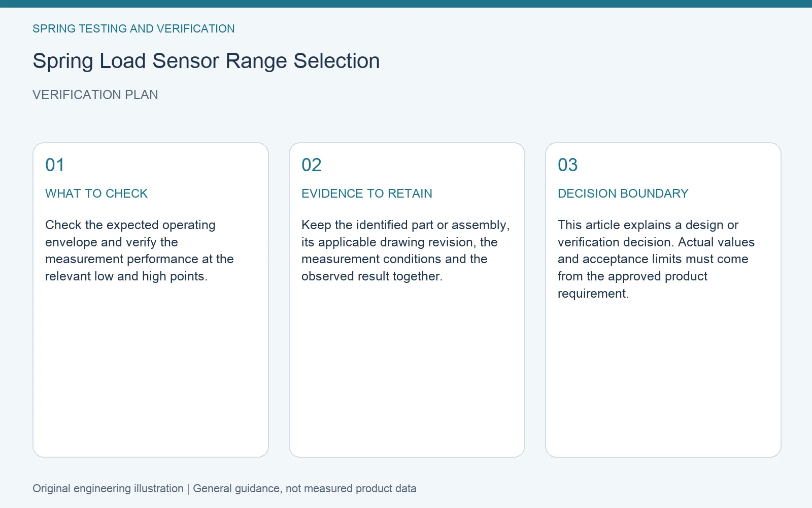Viewport: 812px width, 508px height.
Task: Click the "SPRING TESTING AND VERIFICATION" category label
Action: (x=133, y=29)
